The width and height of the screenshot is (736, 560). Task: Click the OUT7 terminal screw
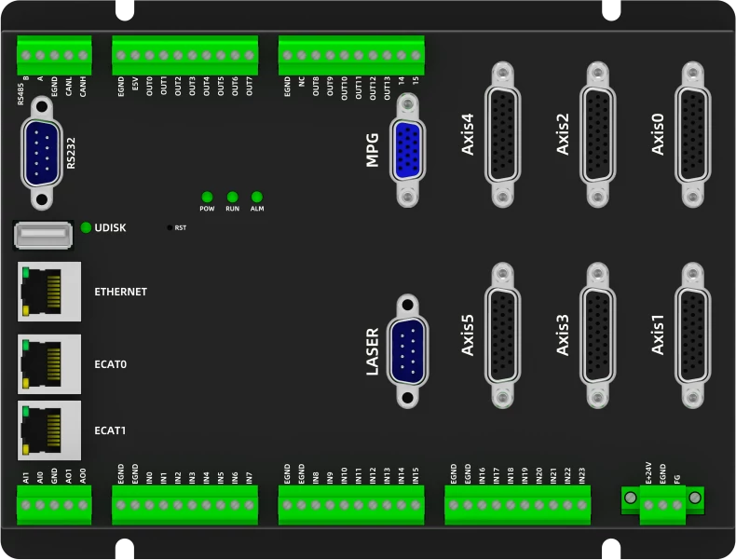pyautogui.click(x=250, y=55)
